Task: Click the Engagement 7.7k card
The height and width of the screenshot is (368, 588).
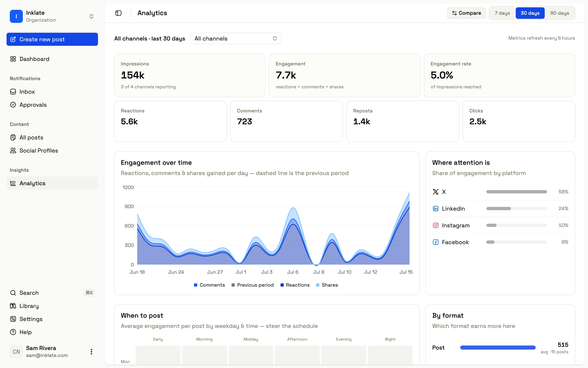Action: coord(344,75)
